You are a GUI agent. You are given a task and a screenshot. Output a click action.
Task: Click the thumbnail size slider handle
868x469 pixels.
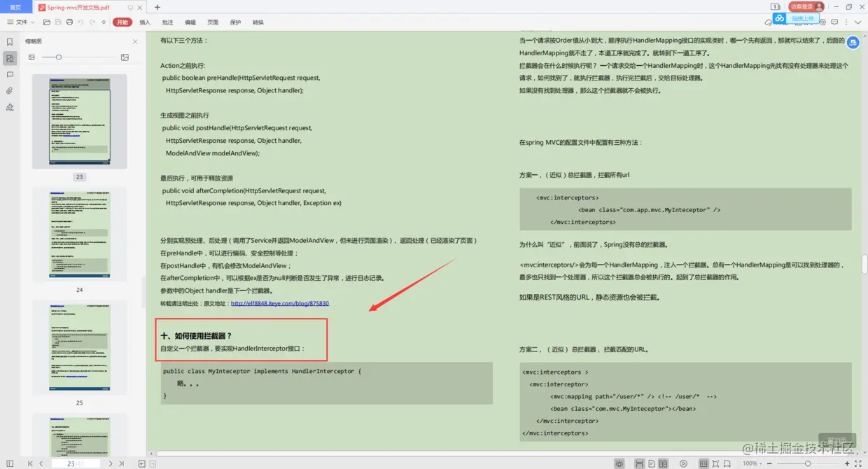tap(59, 57)
